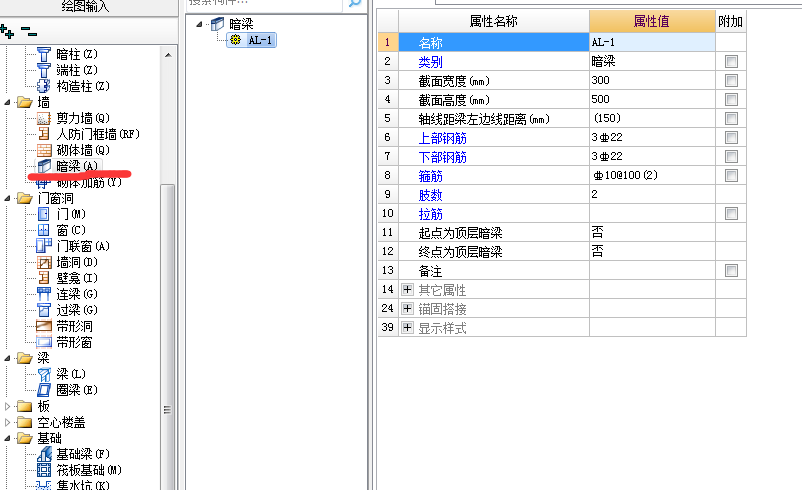Toggle 附加 checkbox for 截面宽度 row

pyautogui.click(x=731, y=81)
